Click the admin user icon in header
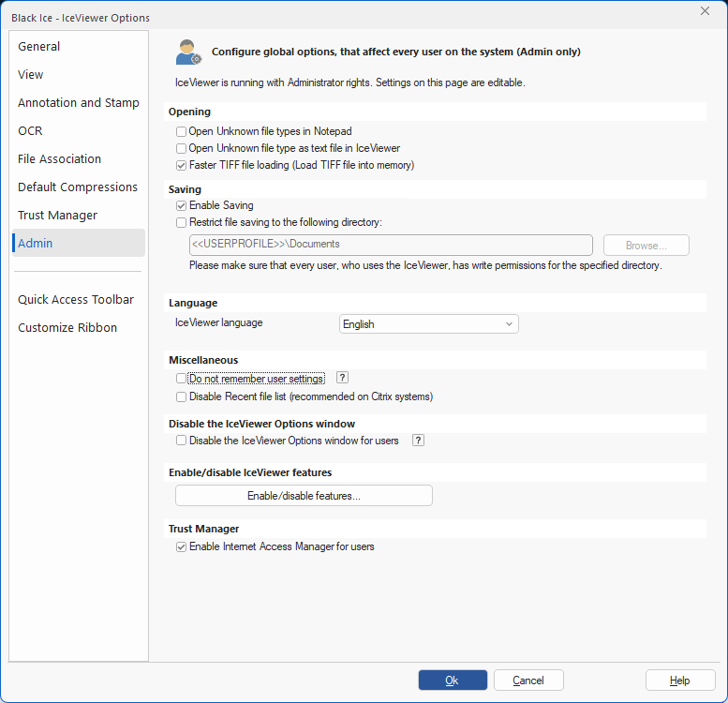Viewport: 728px width, 703px height. [x=188, y=52]
